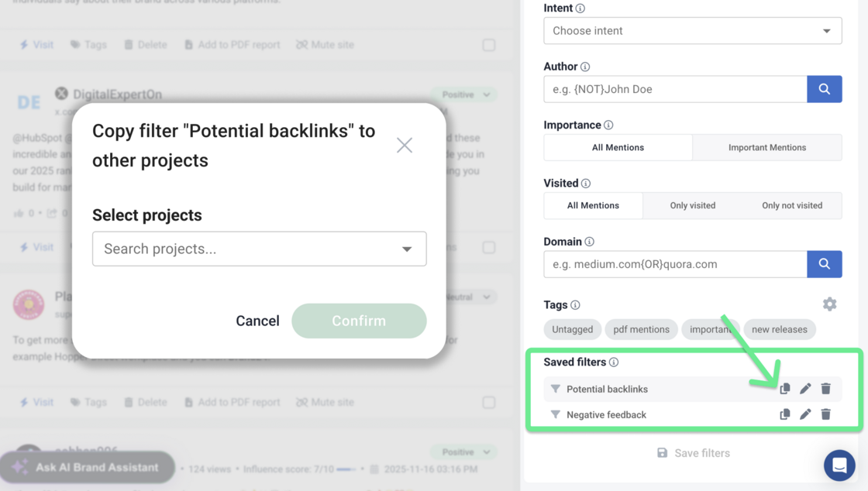The height and width of the screenshot is (491, 868).
Task: Expand the Choose intent dropdown
Action: click(692, 31)
